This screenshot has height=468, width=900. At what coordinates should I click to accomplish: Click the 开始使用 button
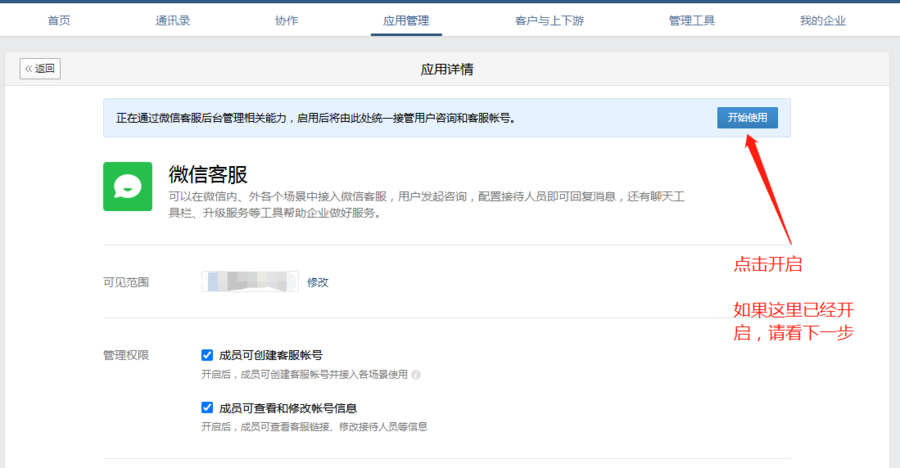coord(747,118)
